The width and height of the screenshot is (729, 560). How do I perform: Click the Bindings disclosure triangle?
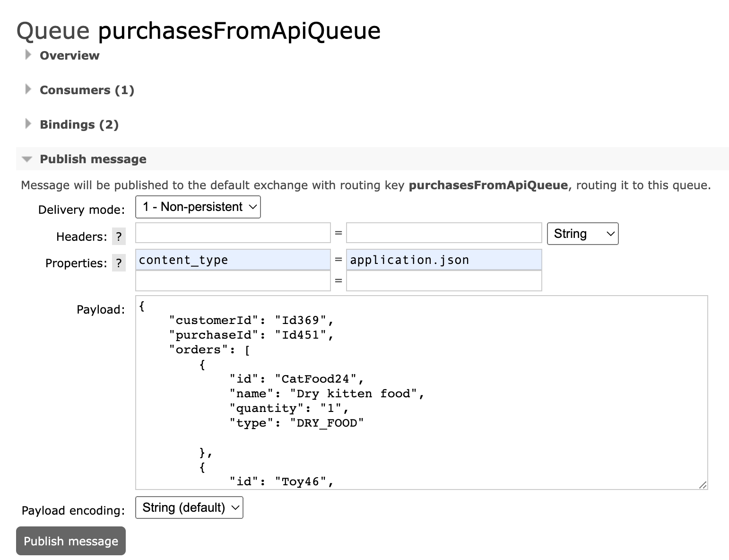(28, 123)
